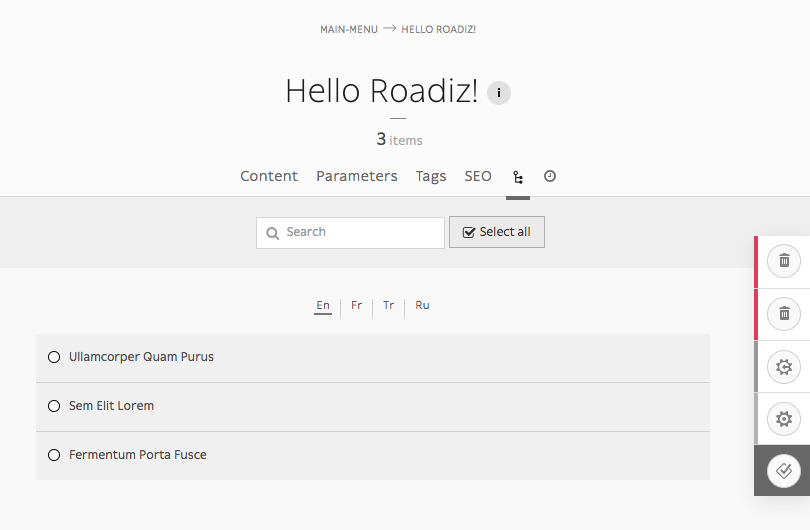Click the Select all button
This screenshot has height=530, width=810.
pos(496,232)
